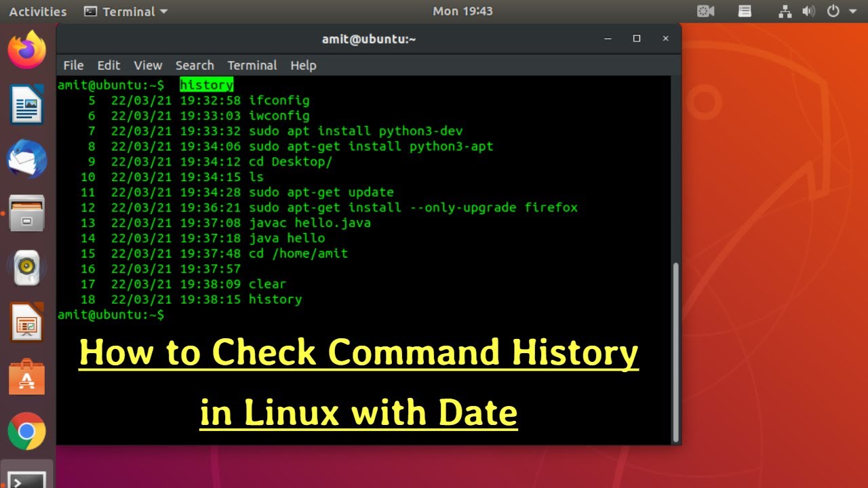Open the volume speaker icon
868x488 pixels.
point(808,12)
